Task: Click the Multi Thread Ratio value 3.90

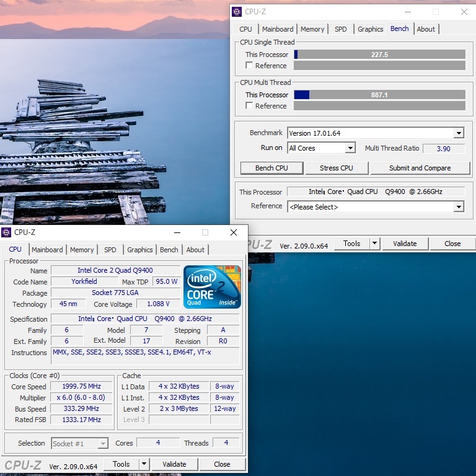Action: tap(444, 149)
